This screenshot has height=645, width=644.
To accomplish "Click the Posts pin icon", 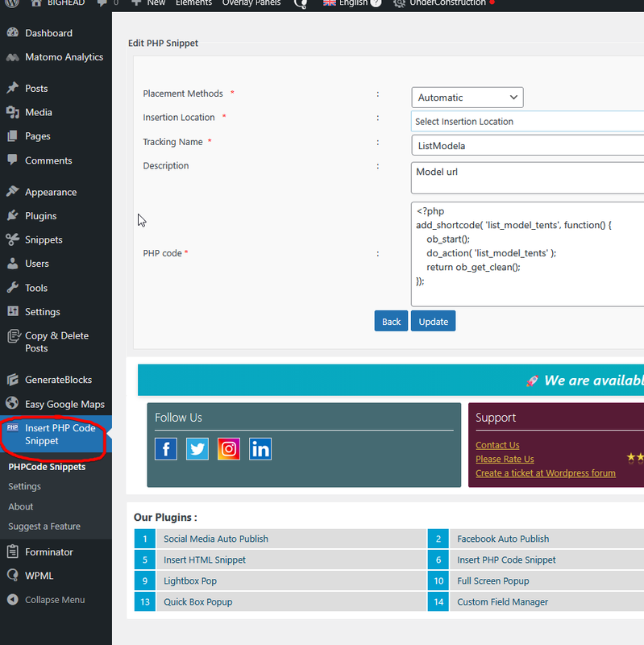I will (13, 88).
